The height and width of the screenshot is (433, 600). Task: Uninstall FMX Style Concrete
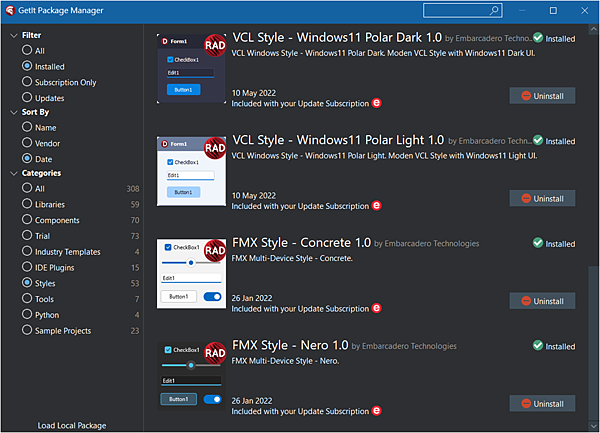pyautogui.click(x=542, y=301)
